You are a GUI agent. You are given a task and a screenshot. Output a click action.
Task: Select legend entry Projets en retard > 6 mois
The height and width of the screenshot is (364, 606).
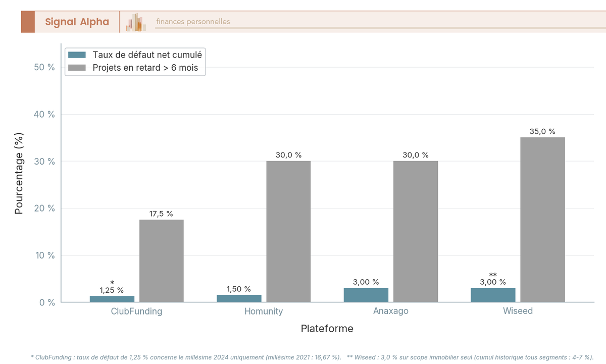coord(145,68)
